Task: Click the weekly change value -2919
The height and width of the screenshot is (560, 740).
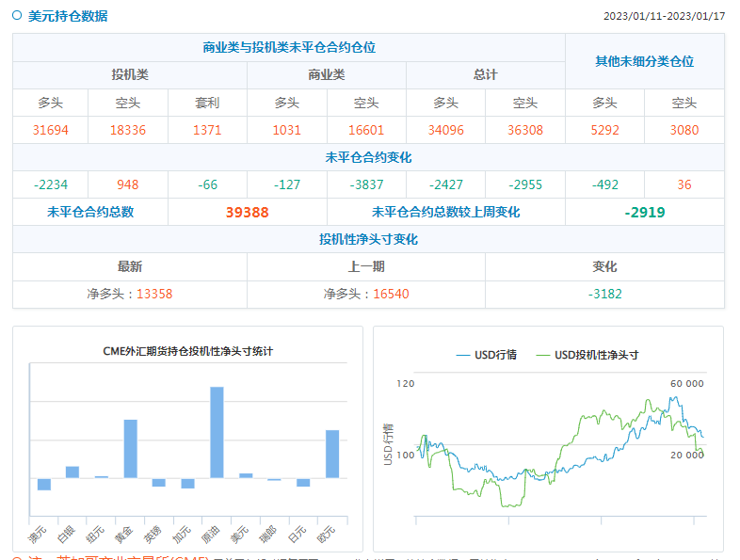Action: coord(644,213)
